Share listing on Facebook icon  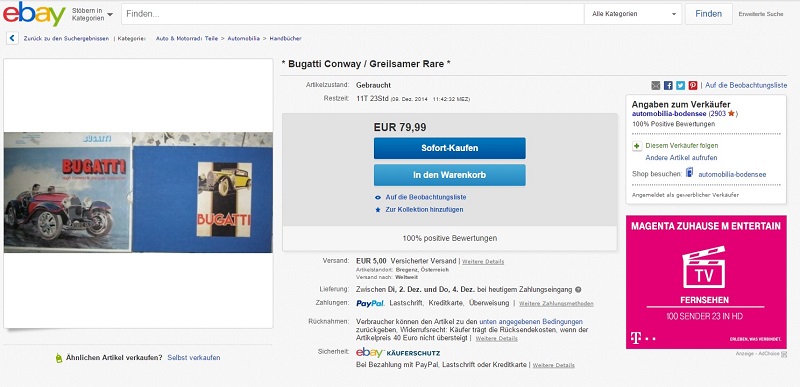(x=668, y=86)
